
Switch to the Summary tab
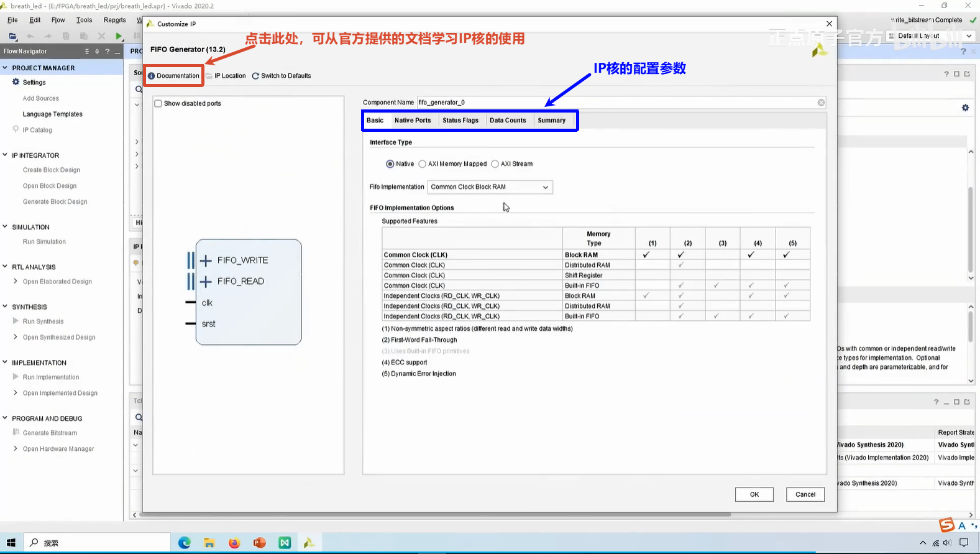[552, 121]
